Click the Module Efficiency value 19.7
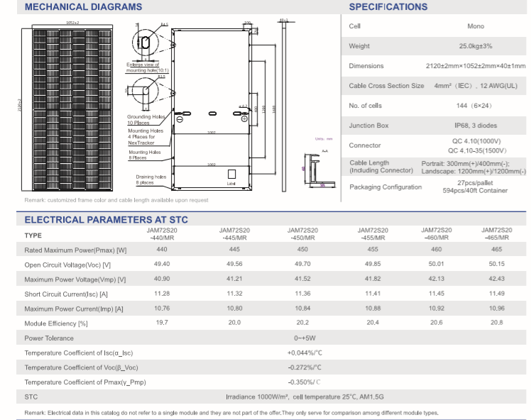This screenshot has width=531, height=420. 162,323
